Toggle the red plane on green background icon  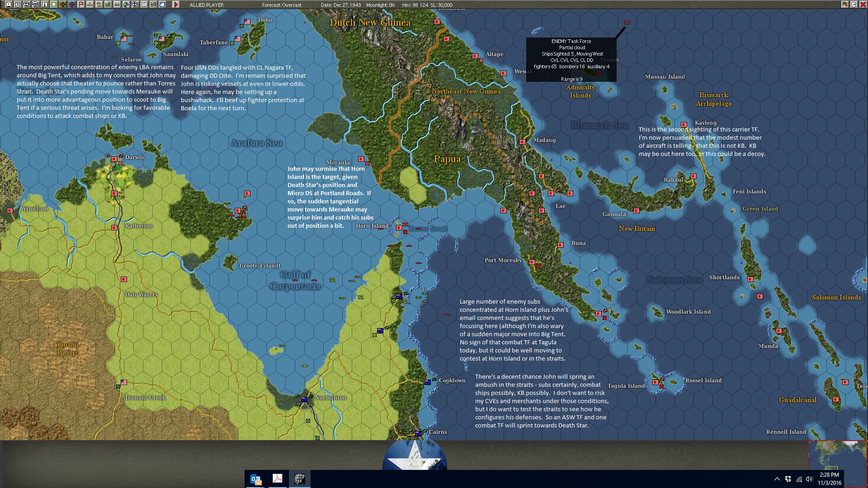tap(63, 5)
